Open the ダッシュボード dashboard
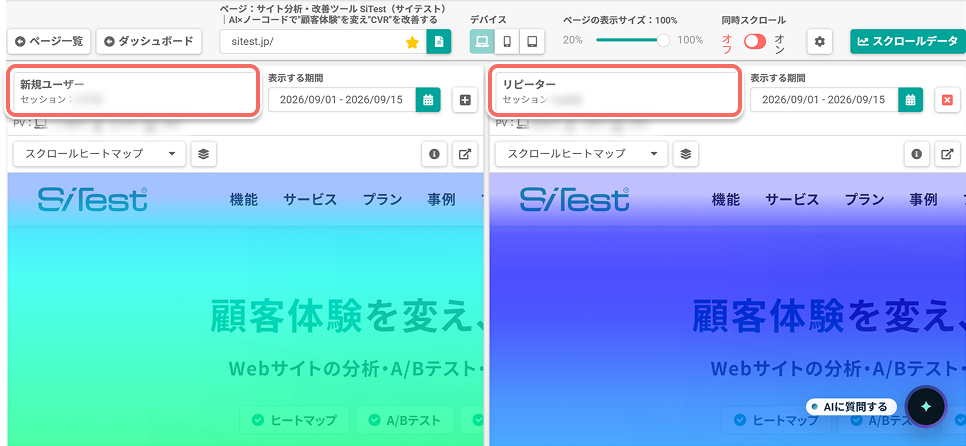Screen dimensions: 966x446 click(148, 41)
